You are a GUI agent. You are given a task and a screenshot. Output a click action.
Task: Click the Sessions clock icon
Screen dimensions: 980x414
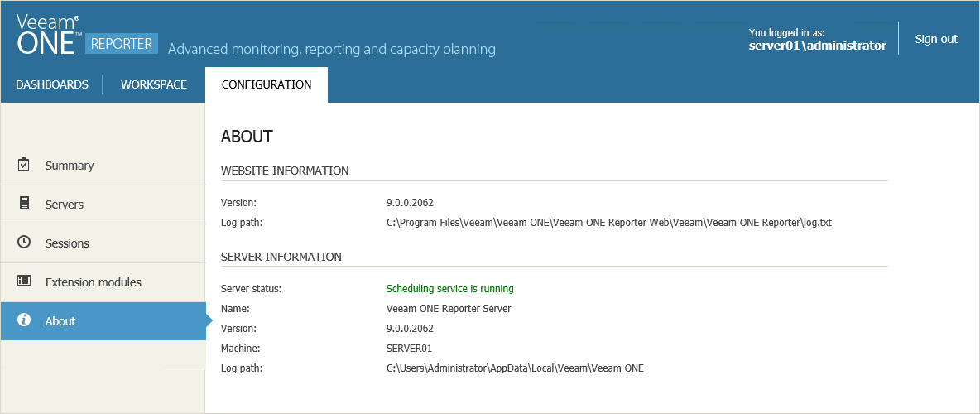tap(24, 243)
